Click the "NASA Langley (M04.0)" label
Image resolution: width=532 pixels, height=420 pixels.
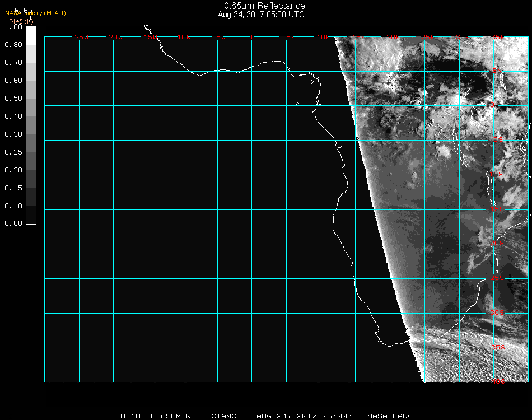point(35,13)
